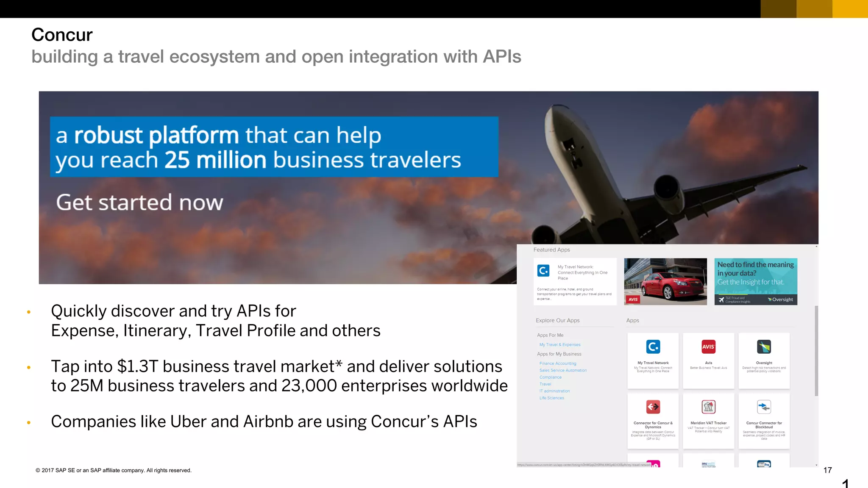Open the Oversight app icon in Apps grid
The height and width of the screenshot is (488, 868).
pyautogui.click(x=764, y=347)
